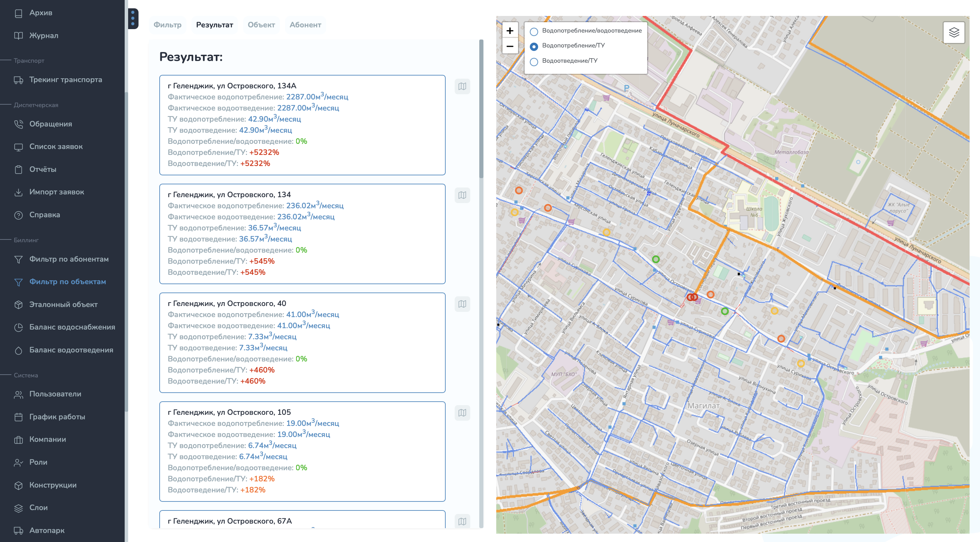This screenshot has width=980, height=542.
Task: Open the Абонент tab
Action: [x=305, y=25]
